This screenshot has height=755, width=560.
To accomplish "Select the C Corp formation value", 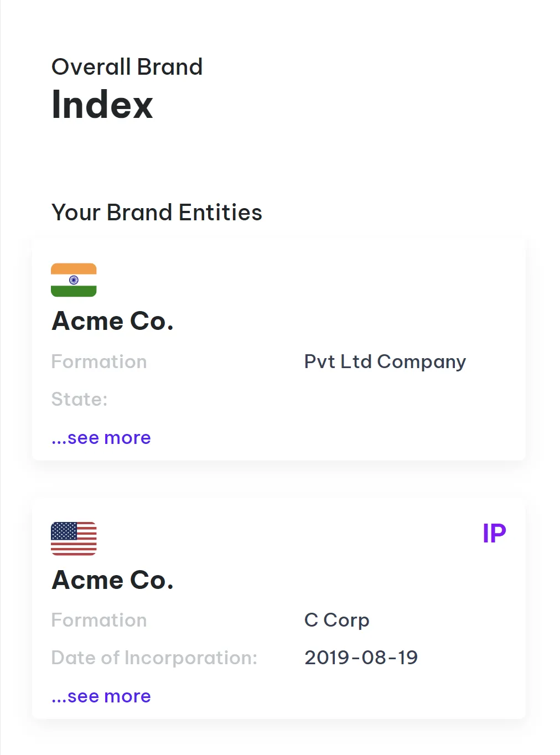I will click(336, 620).
